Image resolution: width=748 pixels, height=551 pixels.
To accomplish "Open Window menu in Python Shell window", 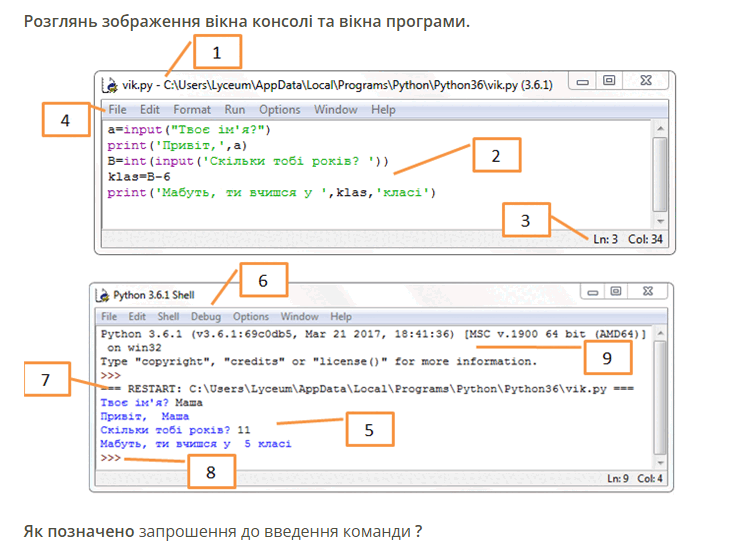I will click(x=299, y=317).
